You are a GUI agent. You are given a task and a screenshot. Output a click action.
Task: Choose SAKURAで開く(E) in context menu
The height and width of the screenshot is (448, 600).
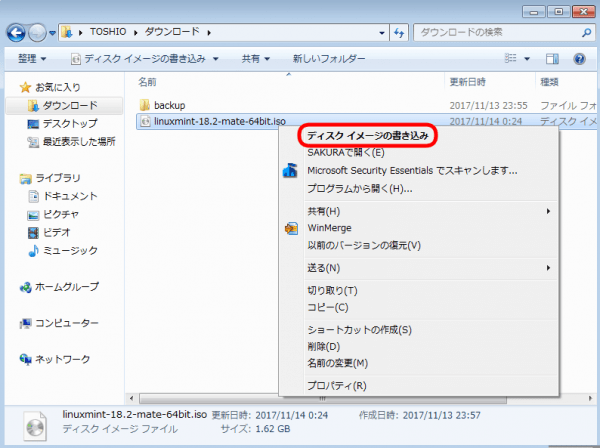coord(346,153)
